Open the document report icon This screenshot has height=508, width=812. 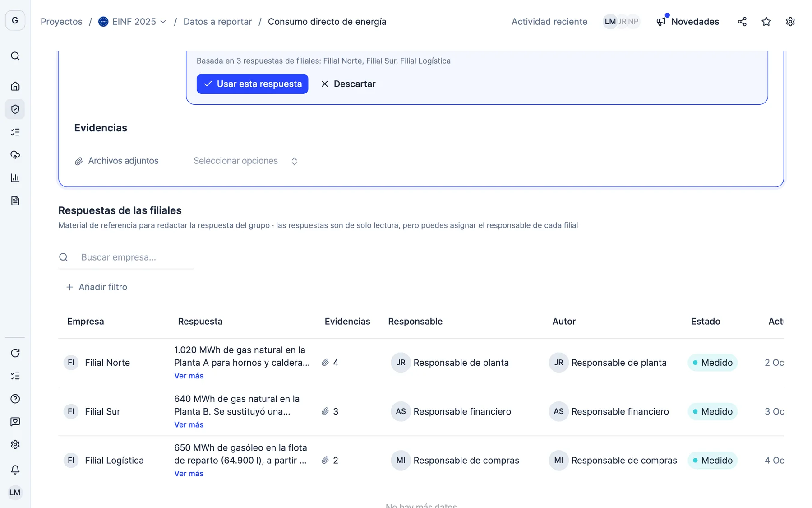point(15,201)
